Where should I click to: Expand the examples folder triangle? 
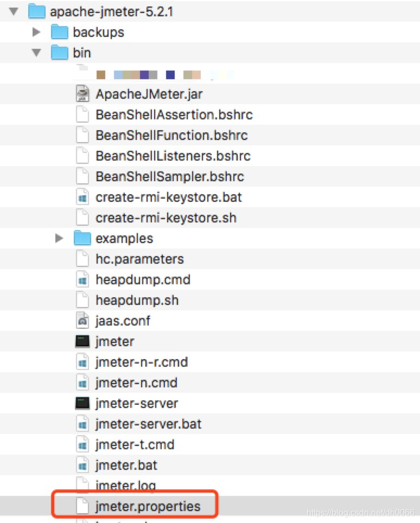[x=59, y=238]
